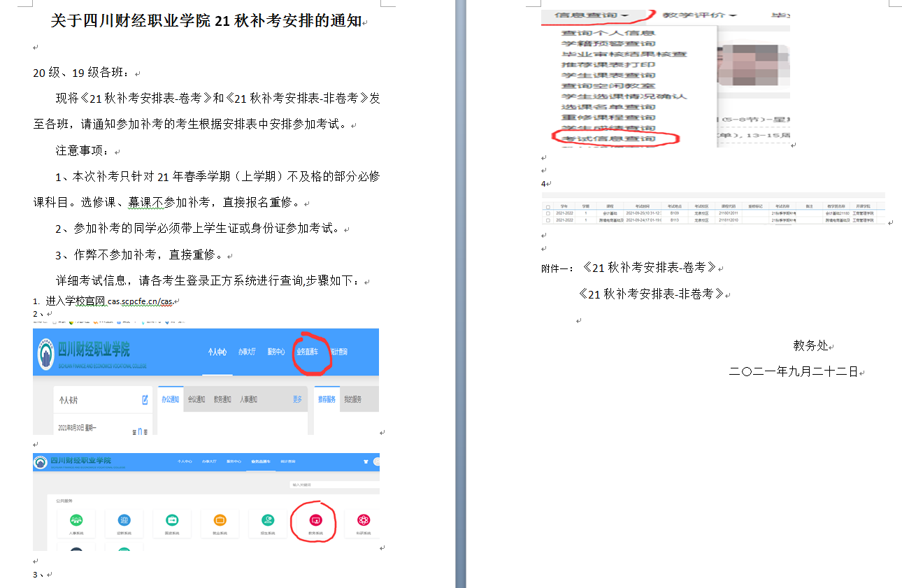The image size is (902, 588).
Task: Click the date 2021年8月30日 星期一
Action: pos(78,426)
